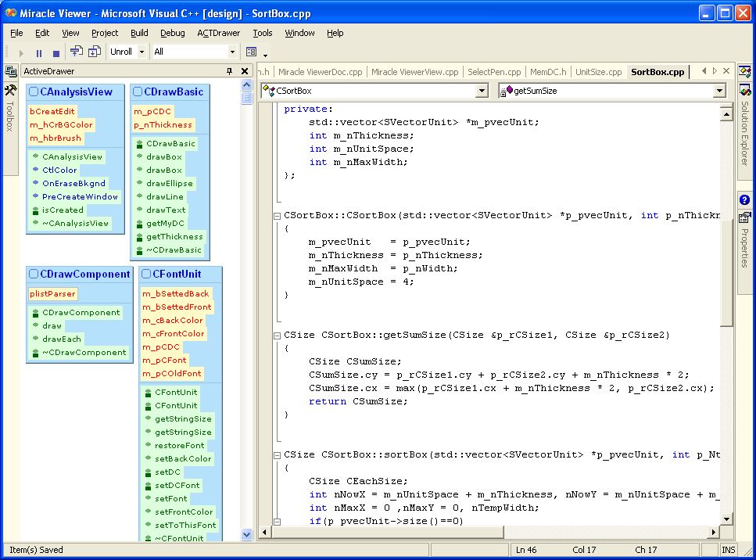Screen dimensions: 756x560
Task: Open the Build menu
Action: click(139, 33)
